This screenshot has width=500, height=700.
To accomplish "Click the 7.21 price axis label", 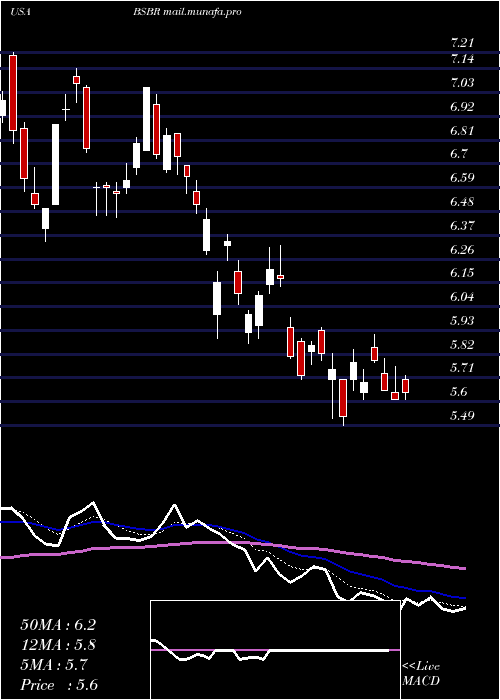I will [462, 43].
